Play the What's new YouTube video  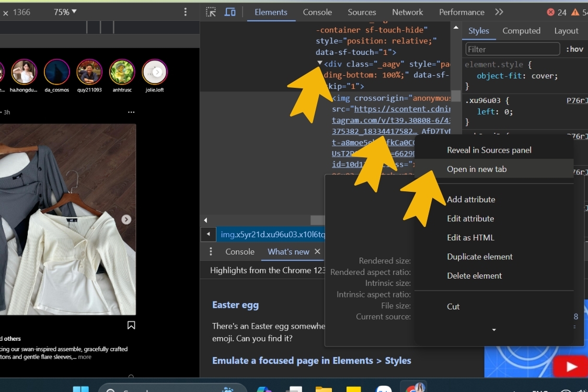pos(571,366)
